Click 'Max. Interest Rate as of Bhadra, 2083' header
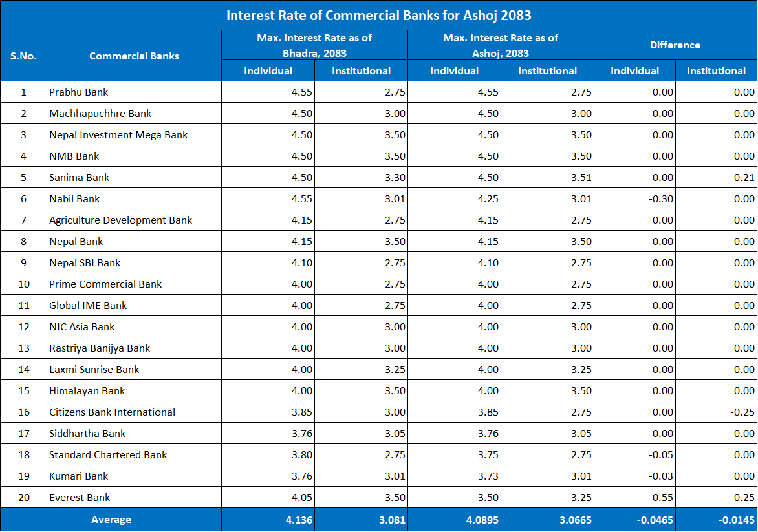 pos(314,45)
